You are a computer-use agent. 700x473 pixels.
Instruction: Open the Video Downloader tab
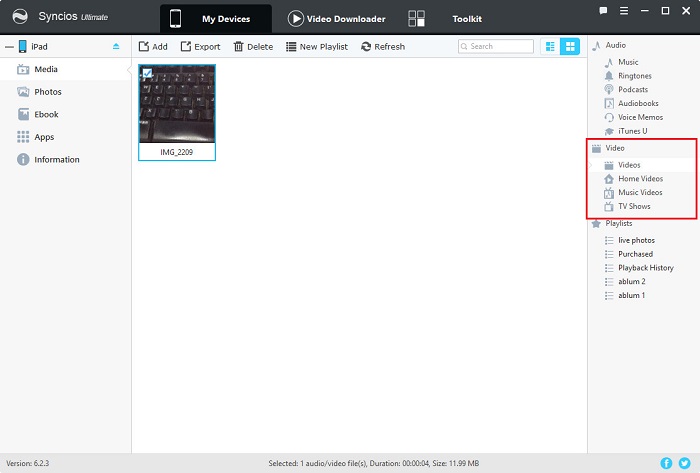point(337,19)
